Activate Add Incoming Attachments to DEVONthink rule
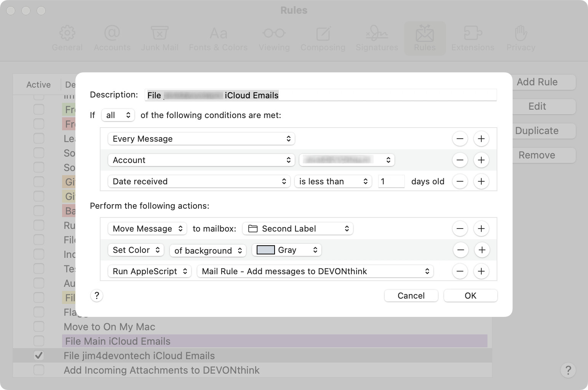This screenshot has height=390, width=588. [x=38, y=370]
